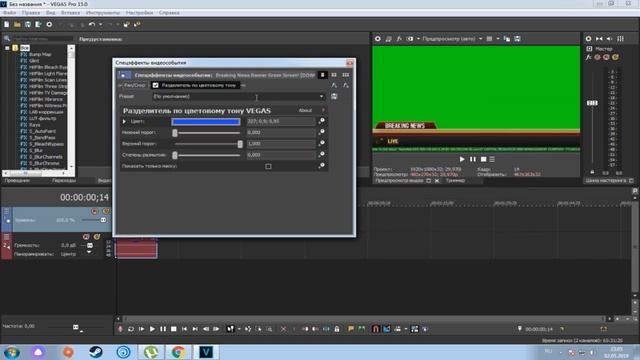Click the Record button in transport bar
640x360 pixels.
point(120,329)
